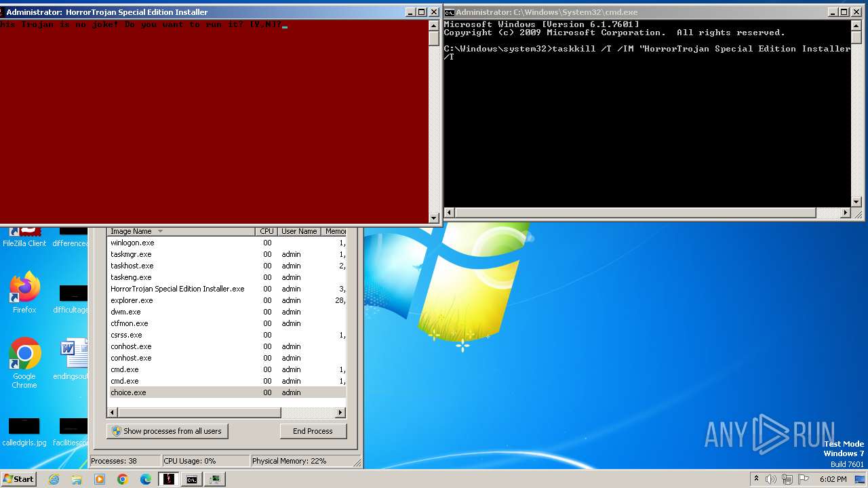Click the Show Desktop strip beside the clock

[x=860, y=479]
